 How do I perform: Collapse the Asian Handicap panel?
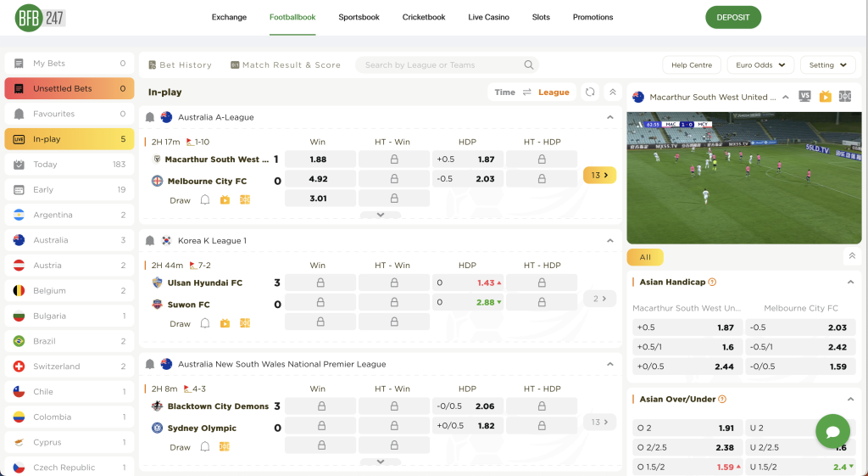click(850, 282)
